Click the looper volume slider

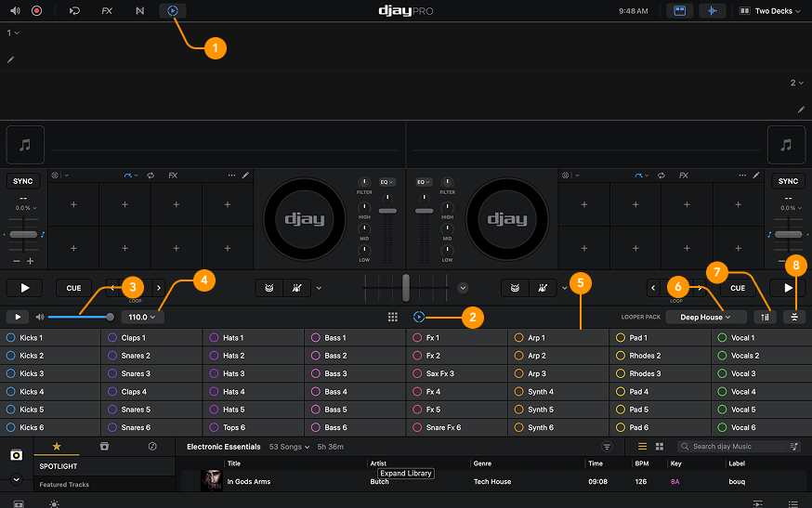(x=79, y=317)
